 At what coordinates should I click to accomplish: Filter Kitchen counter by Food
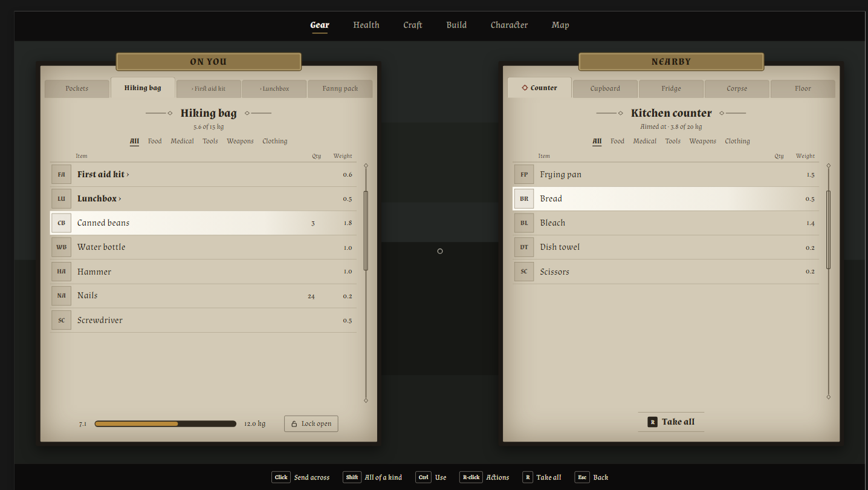(x=617, y=141)
